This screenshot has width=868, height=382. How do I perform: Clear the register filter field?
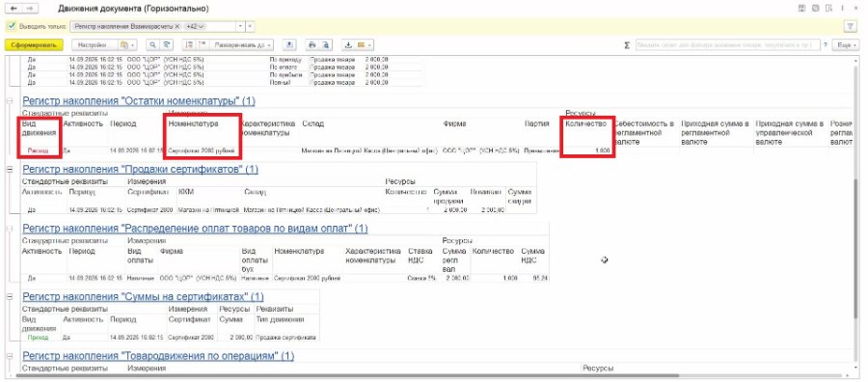250,26
